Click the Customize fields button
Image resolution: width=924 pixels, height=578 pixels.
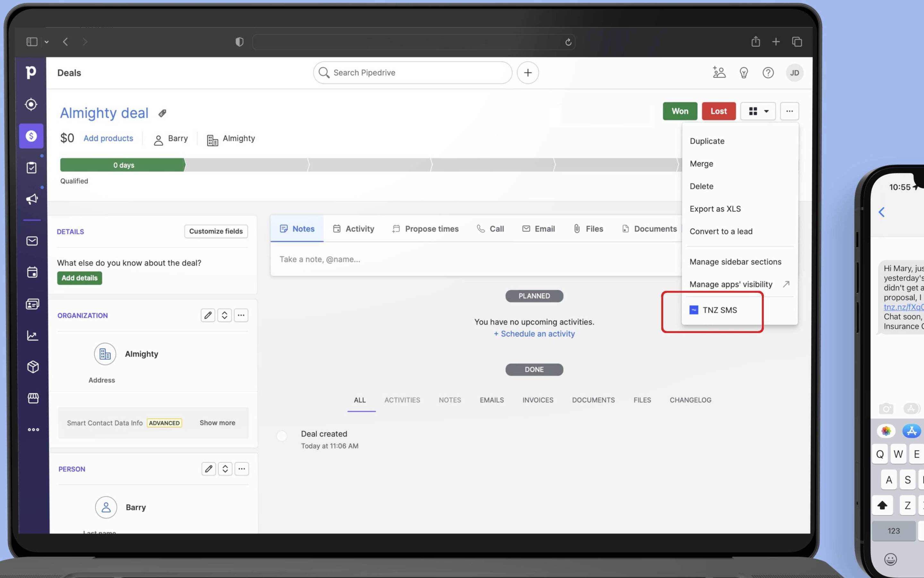pyautogui.click(x=216, y=231)
